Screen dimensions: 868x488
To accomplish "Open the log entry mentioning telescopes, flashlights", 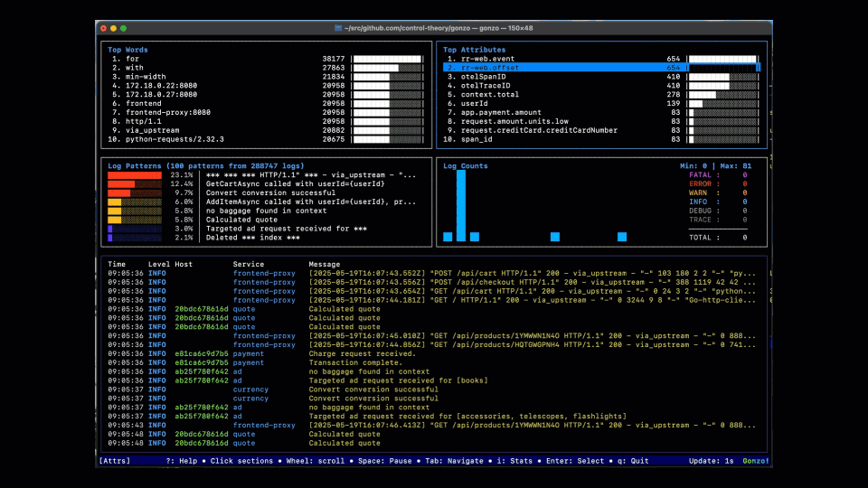I will click(367, 416).
